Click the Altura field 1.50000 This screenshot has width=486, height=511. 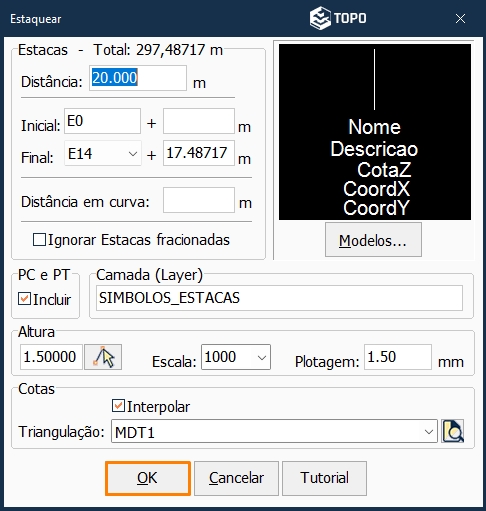click(x=51, y=357)
